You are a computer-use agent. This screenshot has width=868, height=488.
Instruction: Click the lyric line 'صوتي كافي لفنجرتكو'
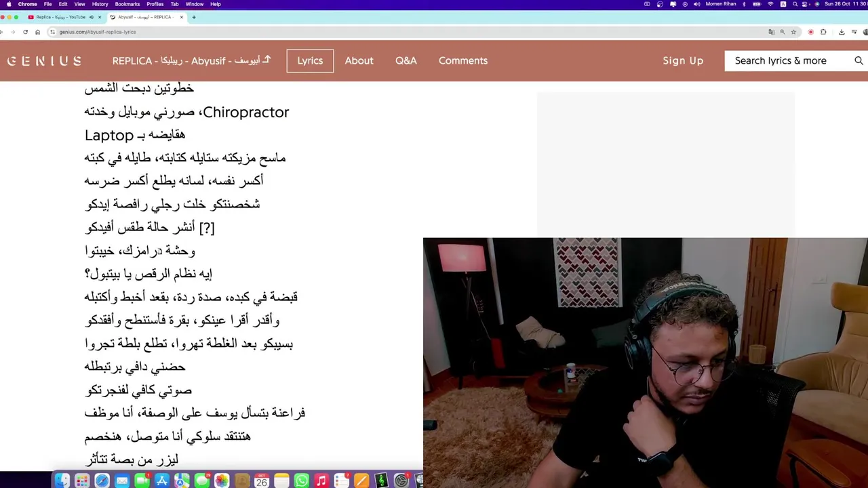click(138, 390)
